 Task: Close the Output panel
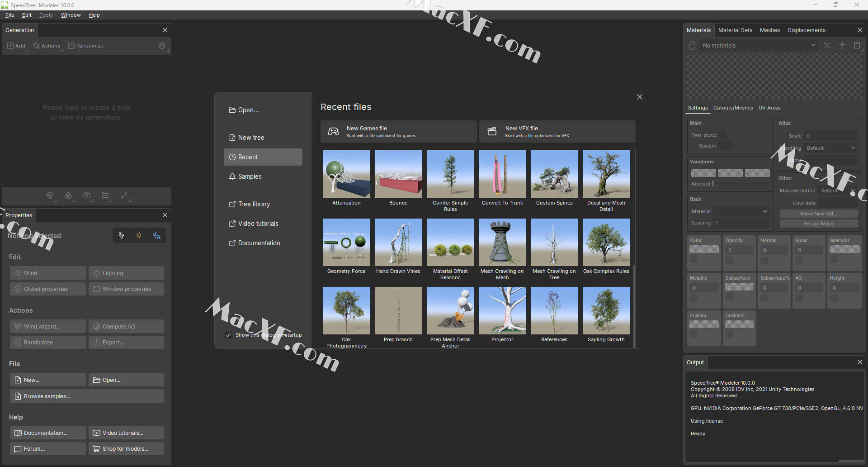[860, 362]
